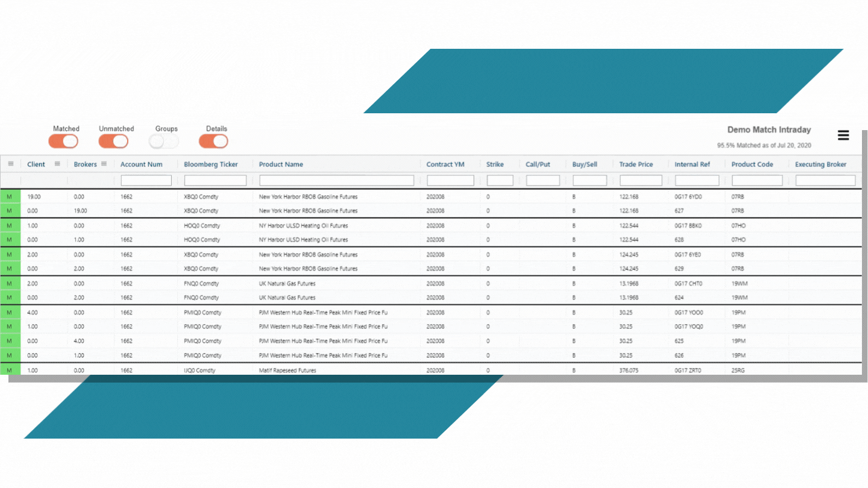Viewport: 868px width, 488px height.
Task: Click inside the Account Num filter field
Action: tap(146, 180)
